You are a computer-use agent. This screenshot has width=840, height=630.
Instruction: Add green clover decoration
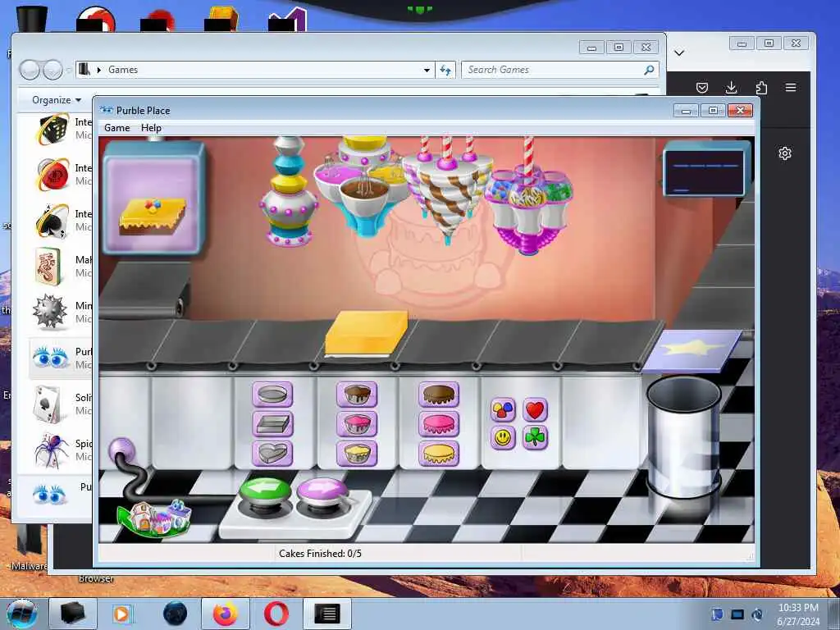pyautogui.click(x=535, y=438)
